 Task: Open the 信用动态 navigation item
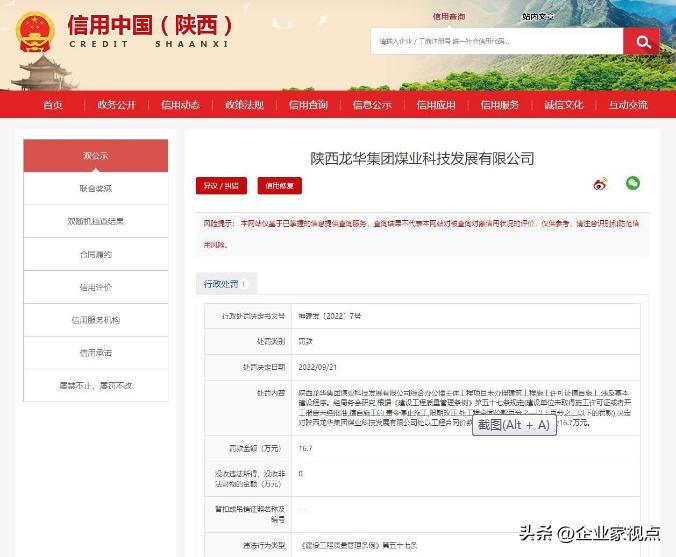coord(181,105)
